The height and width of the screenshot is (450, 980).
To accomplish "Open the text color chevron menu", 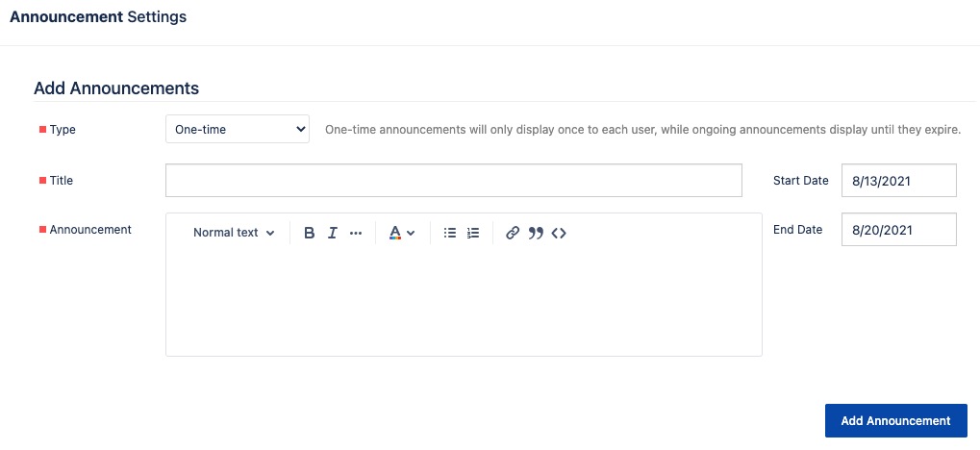I will click(x=411, y=233).
